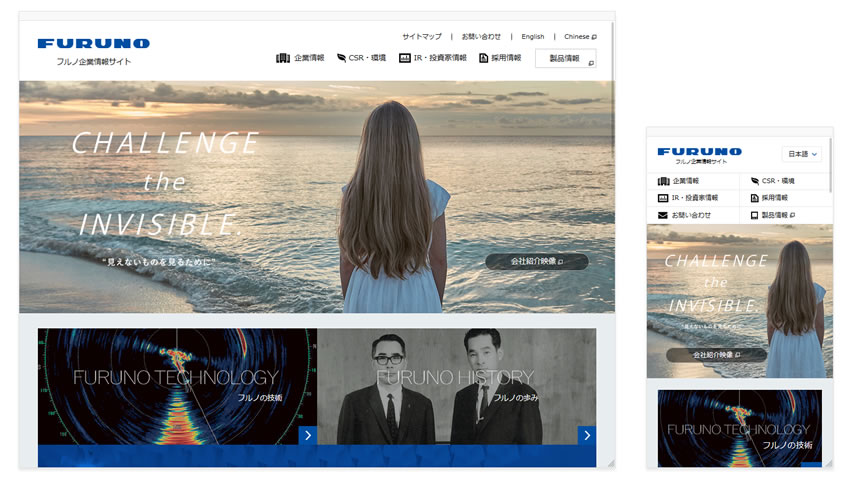850x480 pixels.
Task: Select お問い合わせ in the mobile menu
Action: click(x=693, y=215)
